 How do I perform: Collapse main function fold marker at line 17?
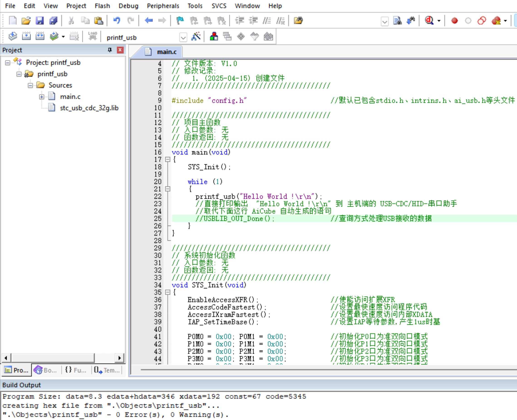click(167, 159)
